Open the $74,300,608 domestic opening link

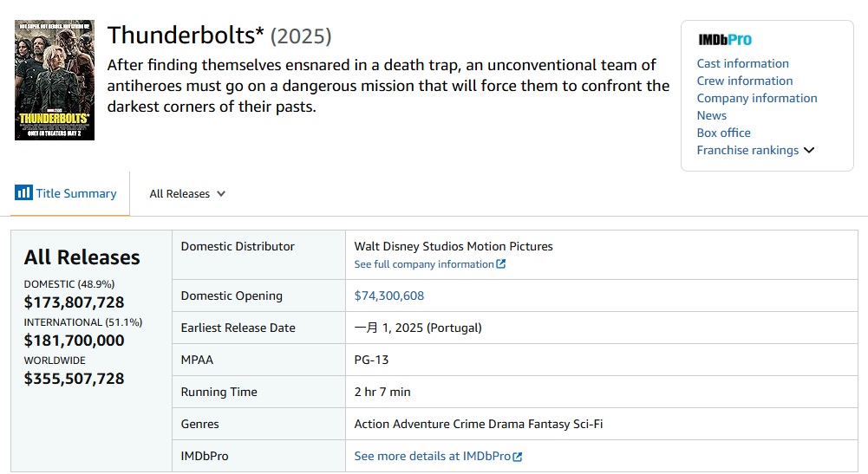click(x=389, y=295)
